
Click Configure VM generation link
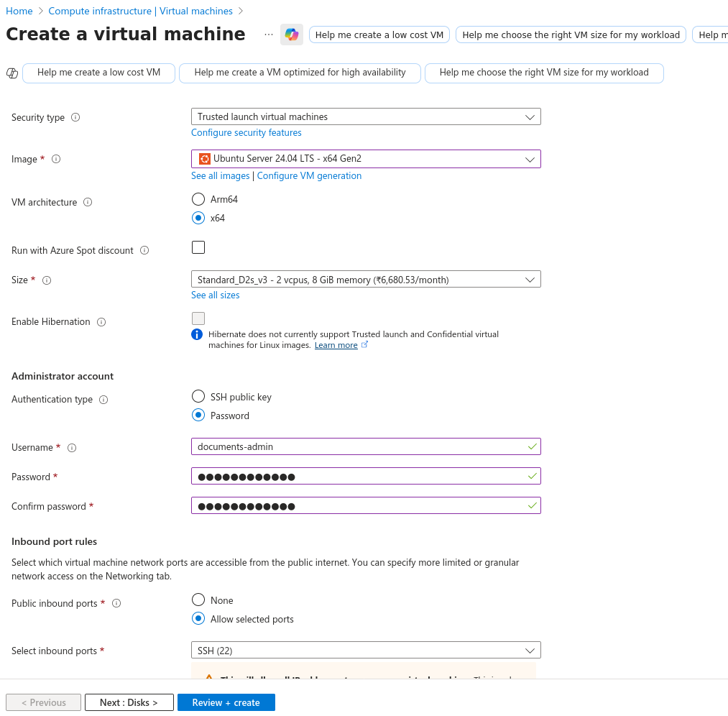tap(309, 176)
